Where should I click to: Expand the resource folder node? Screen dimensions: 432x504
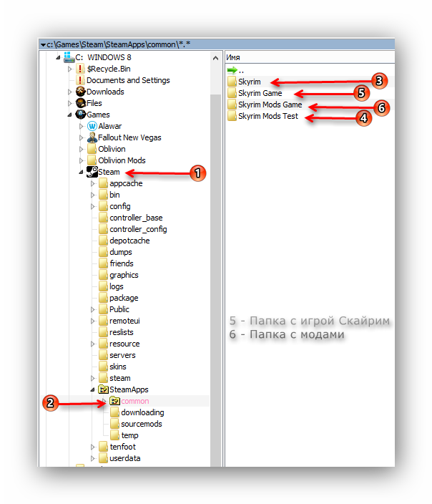coord(92,344)
